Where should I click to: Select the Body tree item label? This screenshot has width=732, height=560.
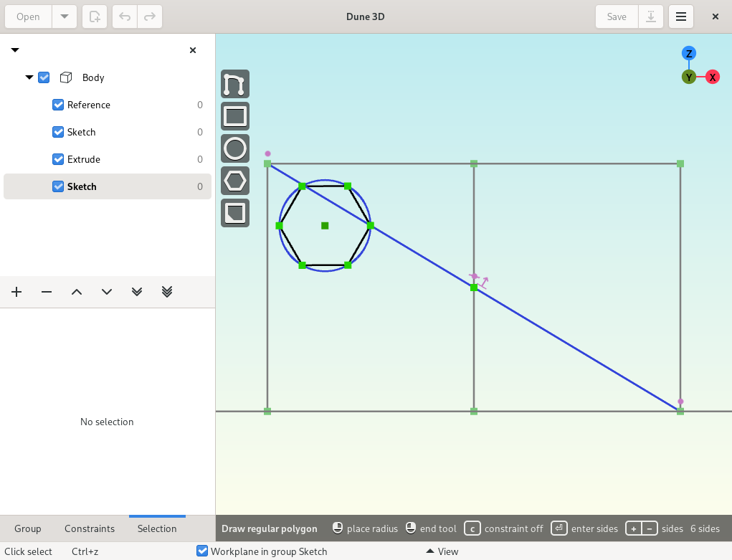[x=93, y=77]
